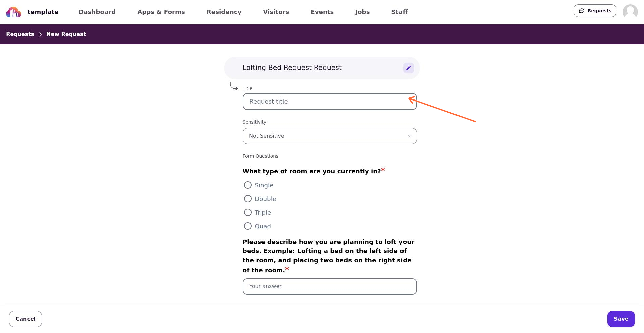Save the new request

point(621,319)
